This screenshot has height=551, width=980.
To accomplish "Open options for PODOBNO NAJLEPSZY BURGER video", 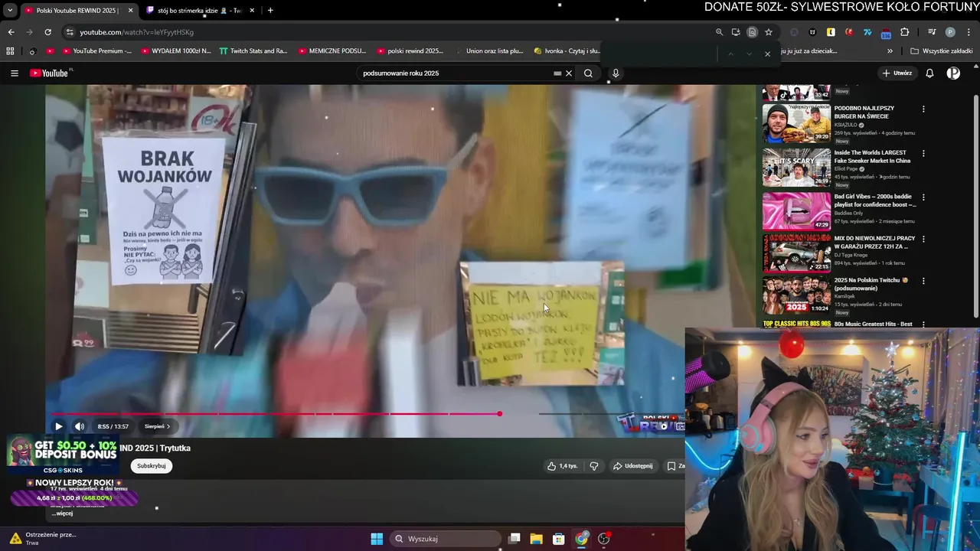I will (x=923, y=109).
